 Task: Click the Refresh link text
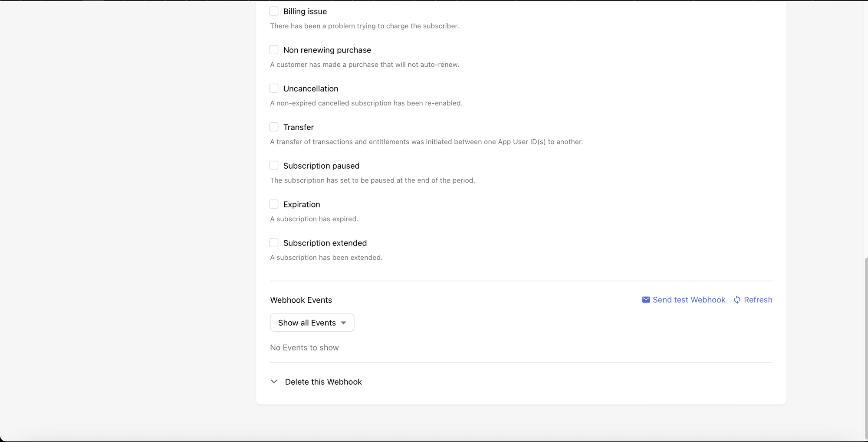pyautogui.click(x=758, y=300)
